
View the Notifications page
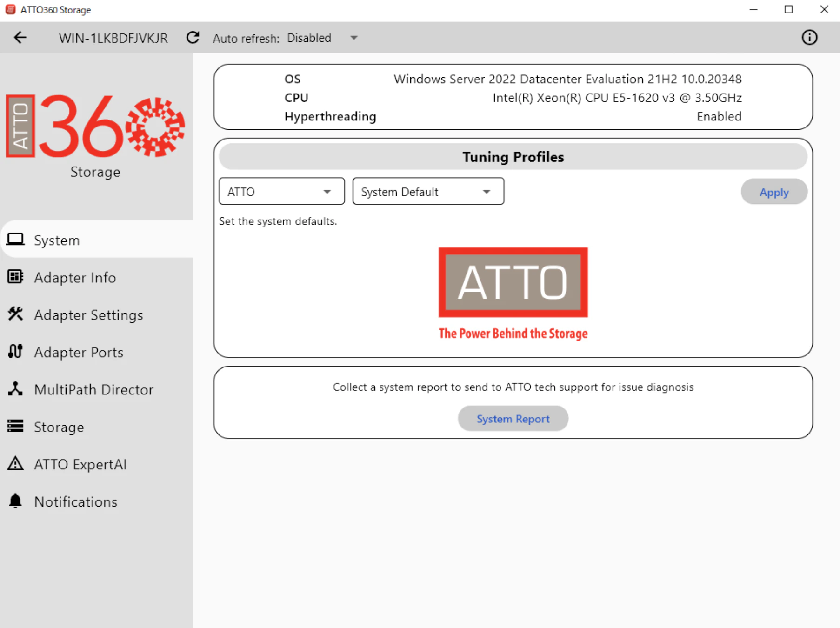75,501
